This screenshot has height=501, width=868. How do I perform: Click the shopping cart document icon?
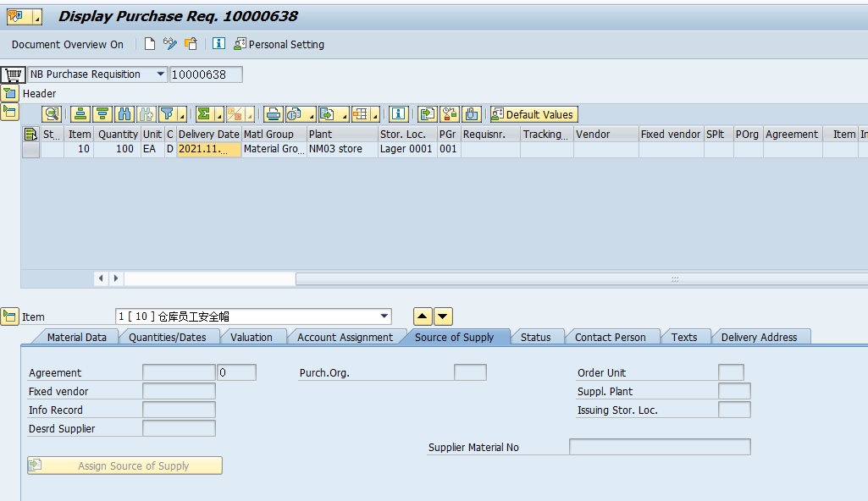tap(13, 74)
